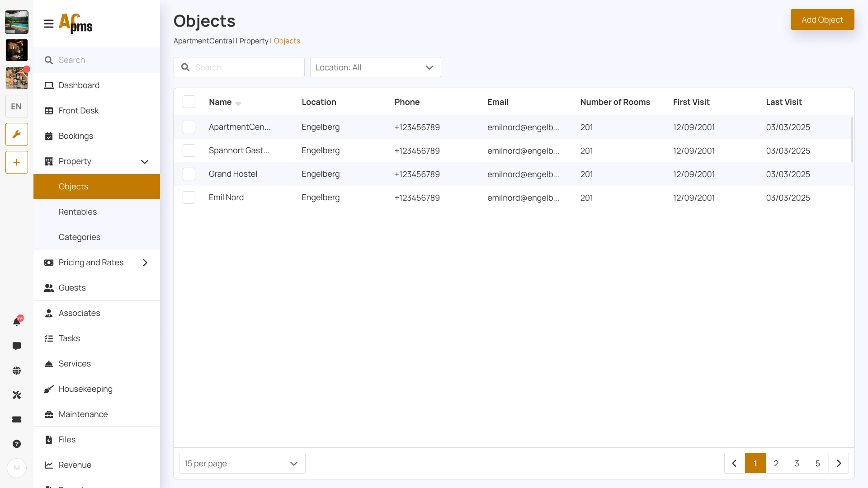This screenshot has width=868, height=488.
Task: Toggle the select-all header checkbox
Action: tap(189, 102)
